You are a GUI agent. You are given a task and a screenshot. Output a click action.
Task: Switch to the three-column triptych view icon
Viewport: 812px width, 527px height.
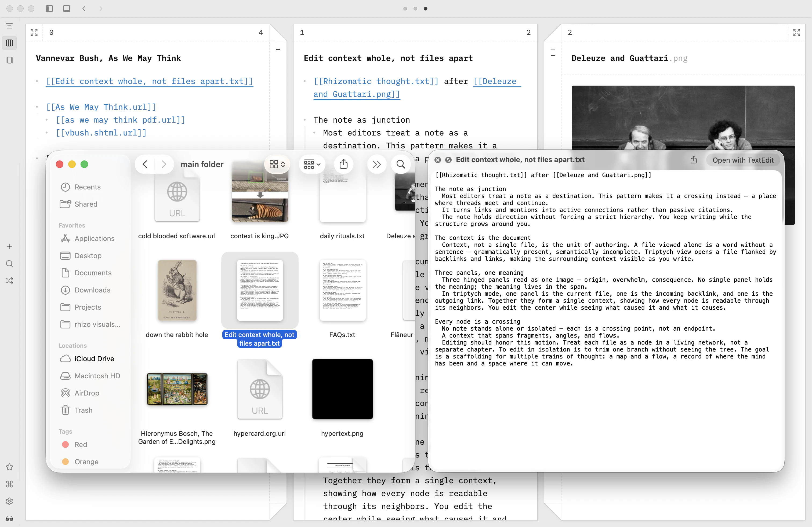point(10,43)
